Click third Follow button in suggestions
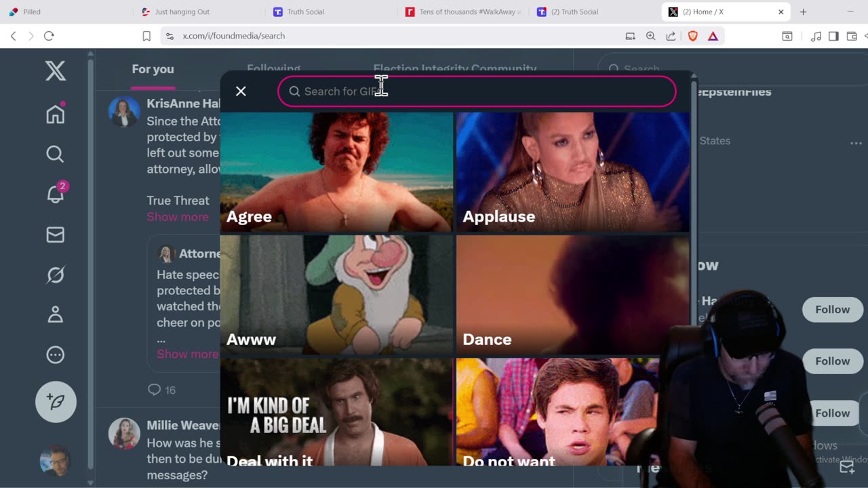The height and width of the screenshot is (488, 868). pyautogui.click(x=832, y=413)
